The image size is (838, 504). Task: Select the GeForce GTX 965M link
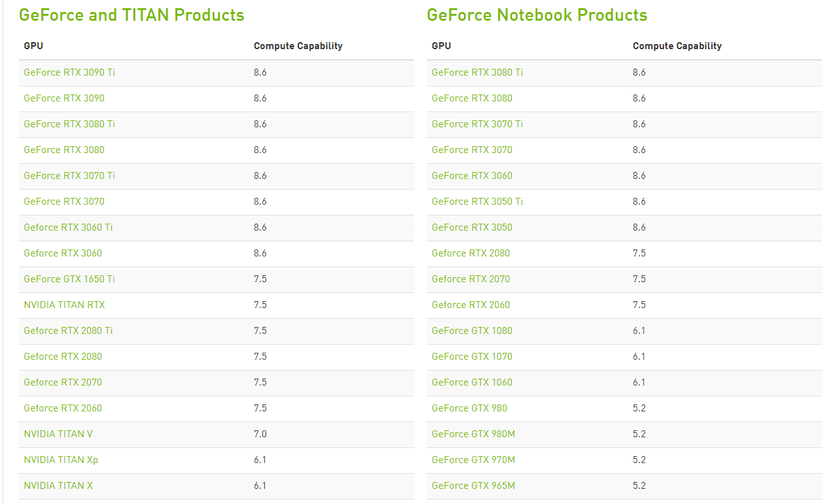pos(474,486)
